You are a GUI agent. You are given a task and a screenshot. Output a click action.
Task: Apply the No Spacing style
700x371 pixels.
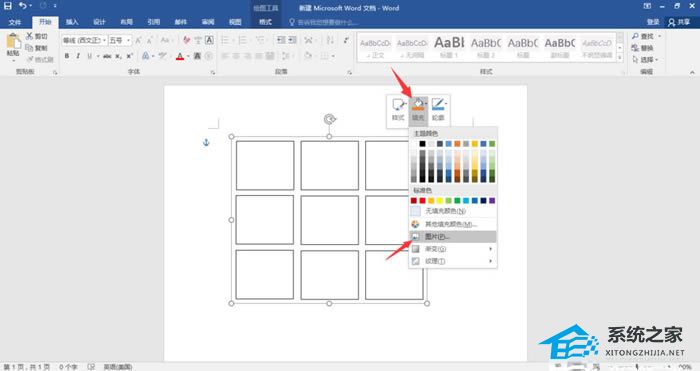pos(412,47)
